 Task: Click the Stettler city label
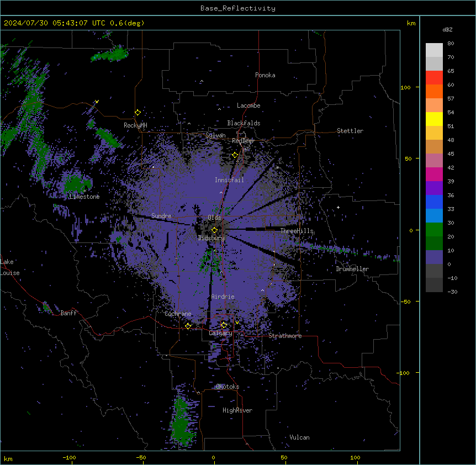(x=350, y=131)
